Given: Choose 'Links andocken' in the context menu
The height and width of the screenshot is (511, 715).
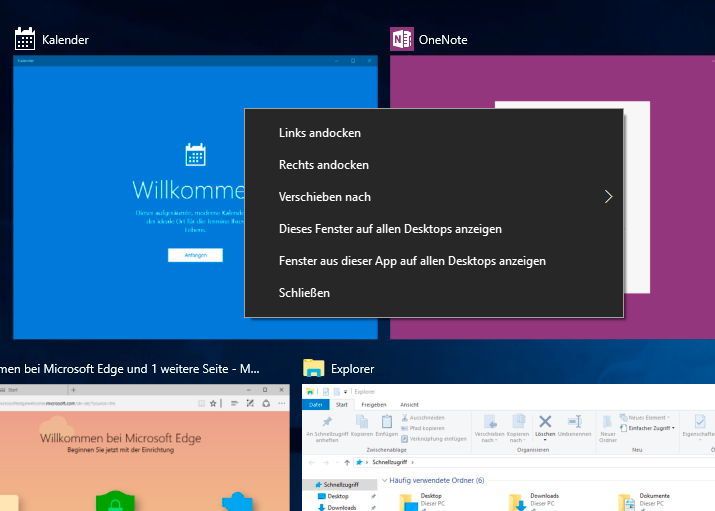Looking at the screenshot, I should (x=434, y=133).
